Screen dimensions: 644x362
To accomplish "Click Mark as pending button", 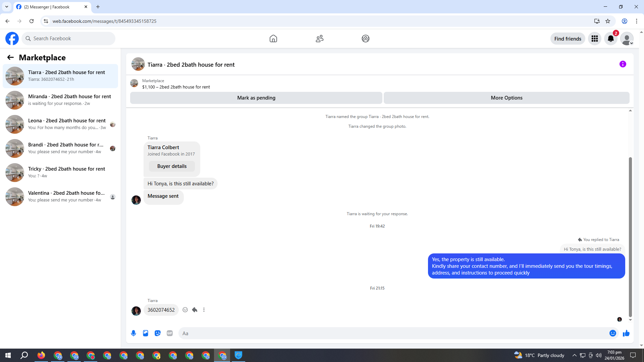I will click(256, 98).
